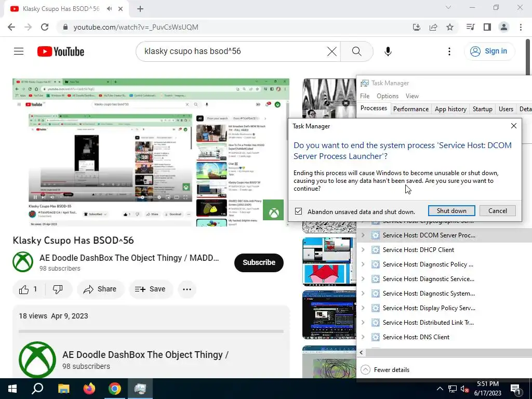Expand Service Host: DHCP Client row
The width and height of the screenshot is (532, 399).
(363, 250)
